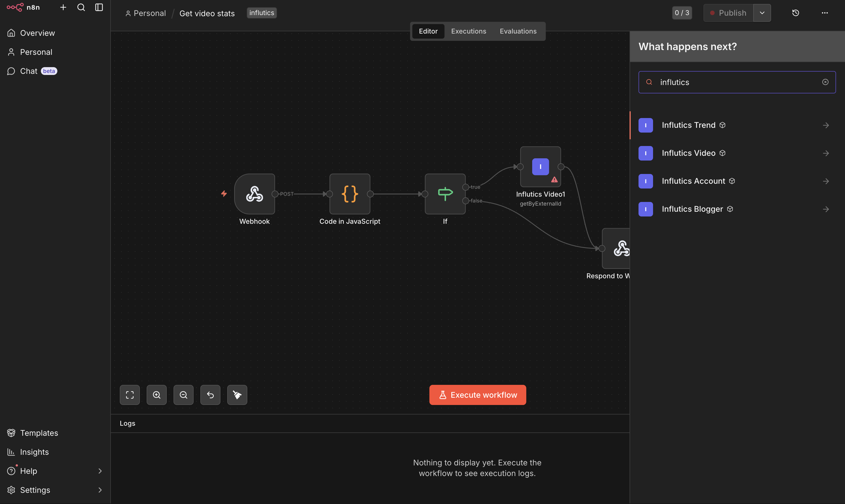Go to Personal breadcrumb

145,13
